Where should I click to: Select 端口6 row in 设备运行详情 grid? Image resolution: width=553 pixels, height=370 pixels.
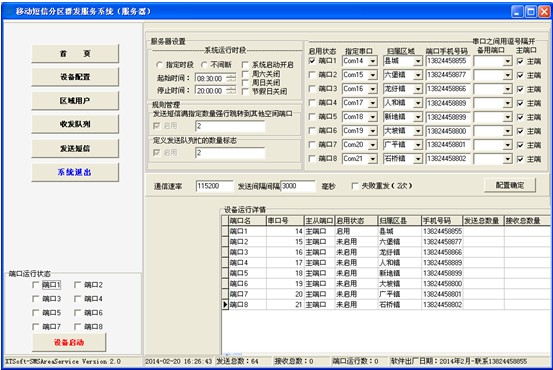386,284
